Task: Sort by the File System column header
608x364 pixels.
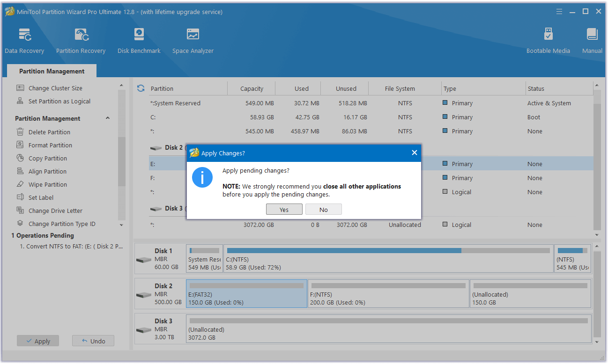Action: point(405,88)
